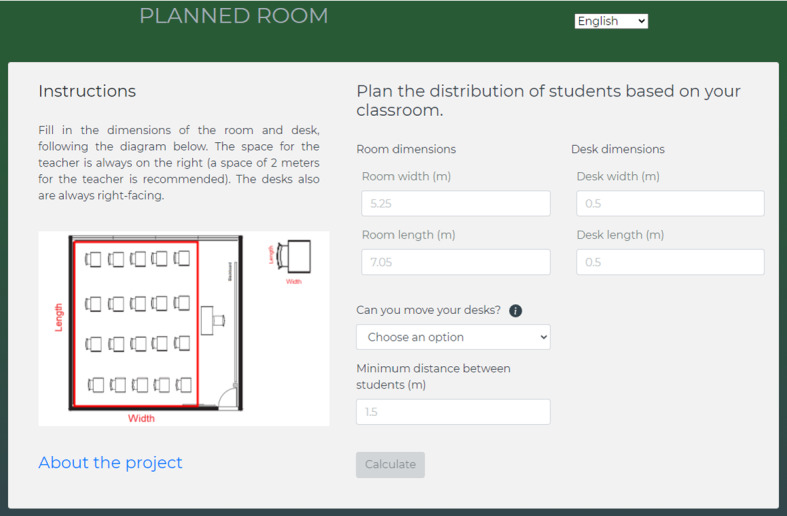Click the PLANNED ROOM page title

point(233,16)
